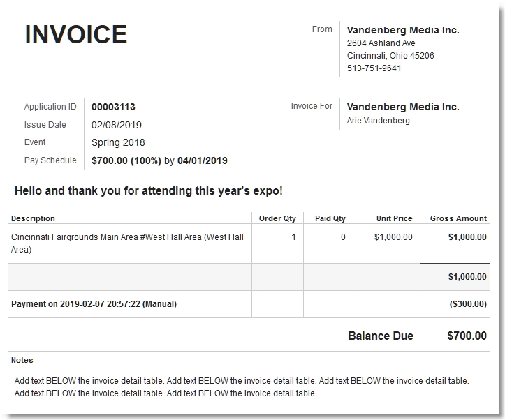Click the phone number 513-751-9641
Viewport: 505px width, 420px height.
374,68
